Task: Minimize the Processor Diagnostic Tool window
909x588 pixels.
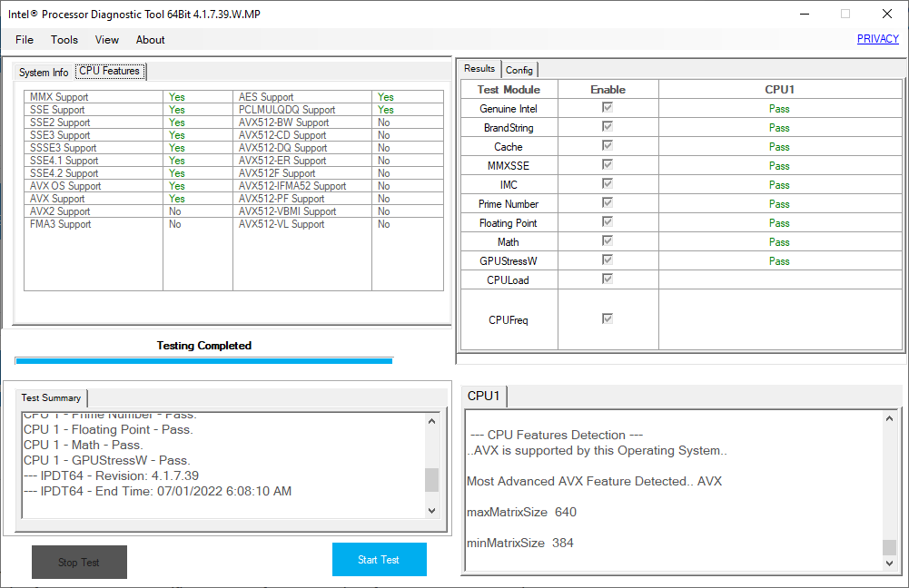Action: coord(804,14)
